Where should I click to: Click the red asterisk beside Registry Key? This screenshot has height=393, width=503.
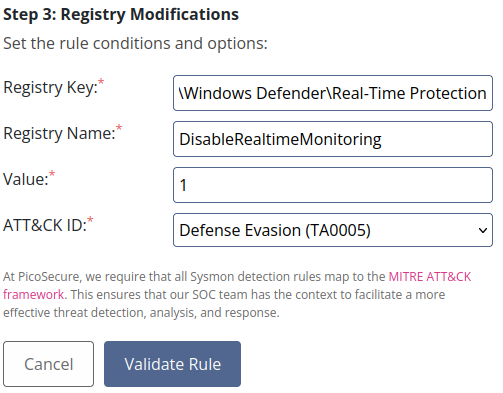coord(101,82)
